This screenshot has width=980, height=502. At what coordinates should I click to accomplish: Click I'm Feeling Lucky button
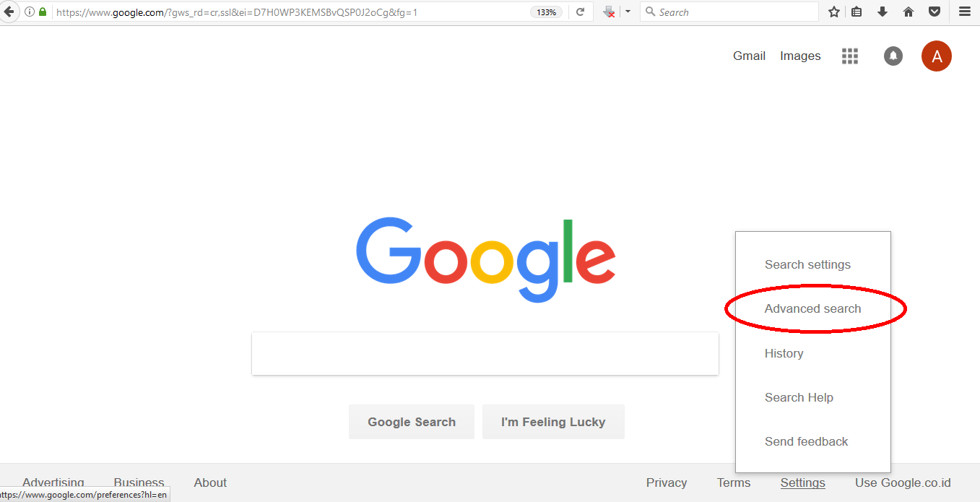(x=553, y=422)
